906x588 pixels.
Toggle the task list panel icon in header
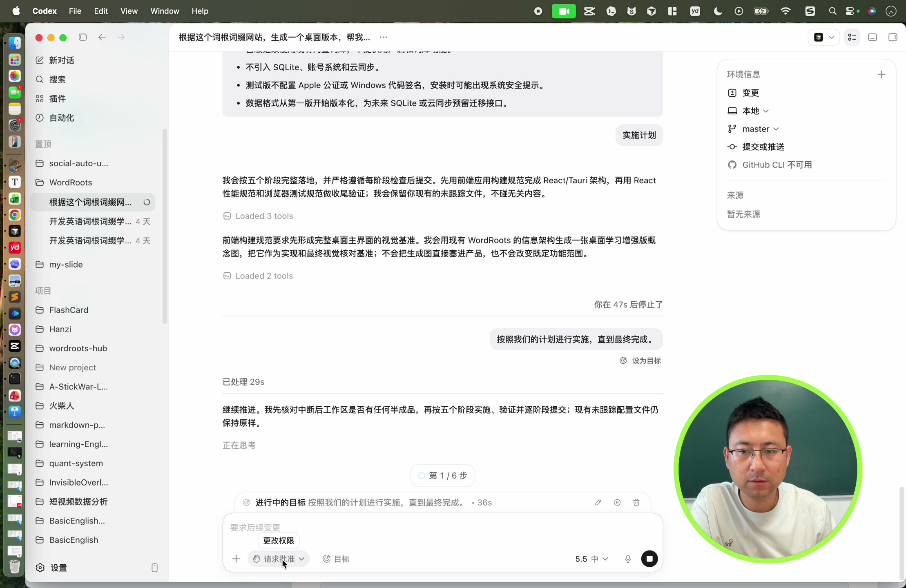[x=852, y=37]
